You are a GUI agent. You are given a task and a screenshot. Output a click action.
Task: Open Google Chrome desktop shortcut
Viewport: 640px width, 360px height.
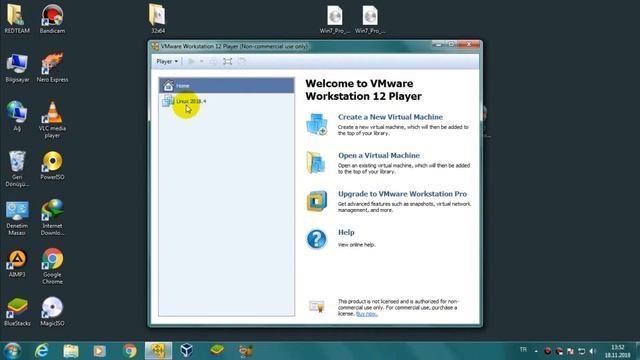coord(52,266)
